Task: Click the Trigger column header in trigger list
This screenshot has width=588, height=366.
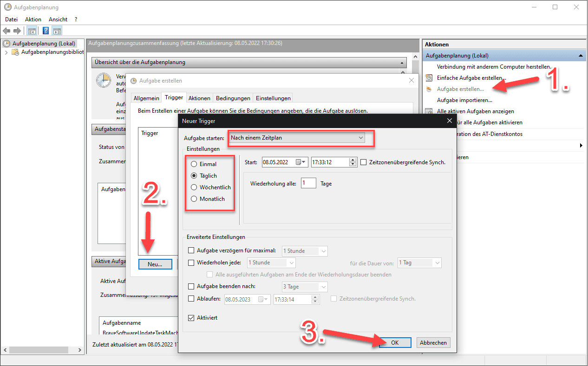Action: click(150, 133)
